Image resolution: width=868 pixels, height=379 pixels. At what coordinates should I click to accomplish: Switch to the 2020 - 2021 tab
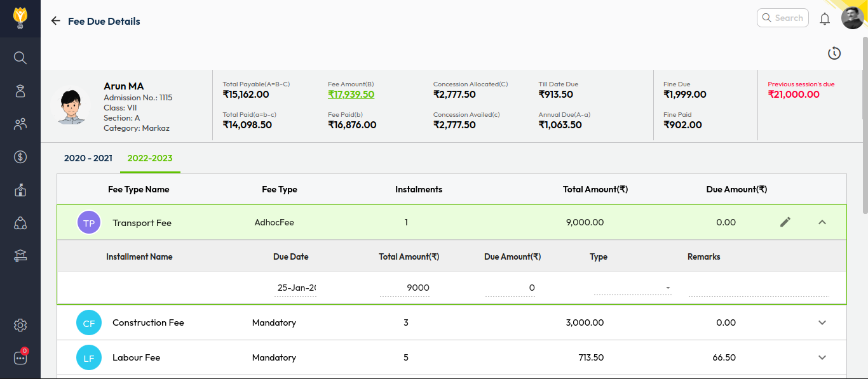[x=88, y=158]
